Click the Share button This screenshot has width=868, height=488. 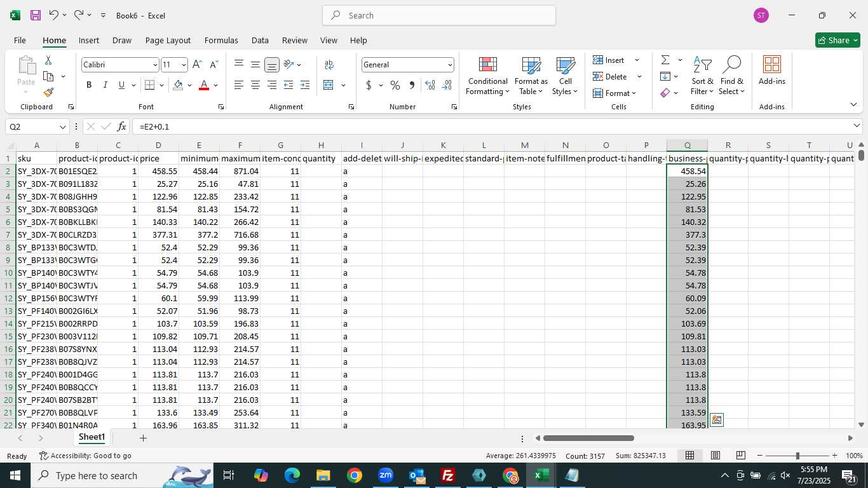(837, 40)
